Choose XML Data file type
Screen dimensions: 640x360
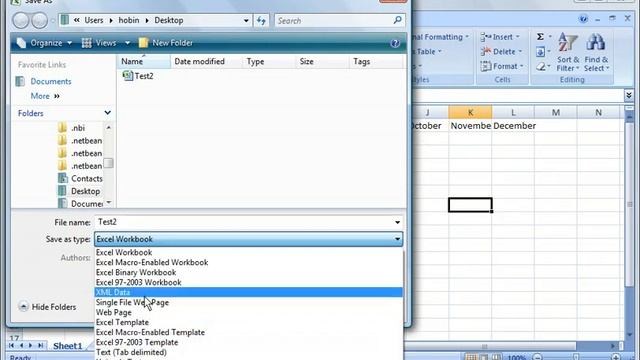[249, 292]
